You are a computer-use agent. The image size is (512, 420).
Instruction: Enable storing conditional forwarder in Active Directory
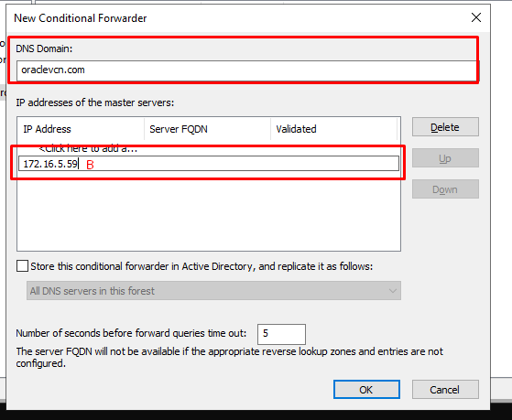click(x=22, y=266)
